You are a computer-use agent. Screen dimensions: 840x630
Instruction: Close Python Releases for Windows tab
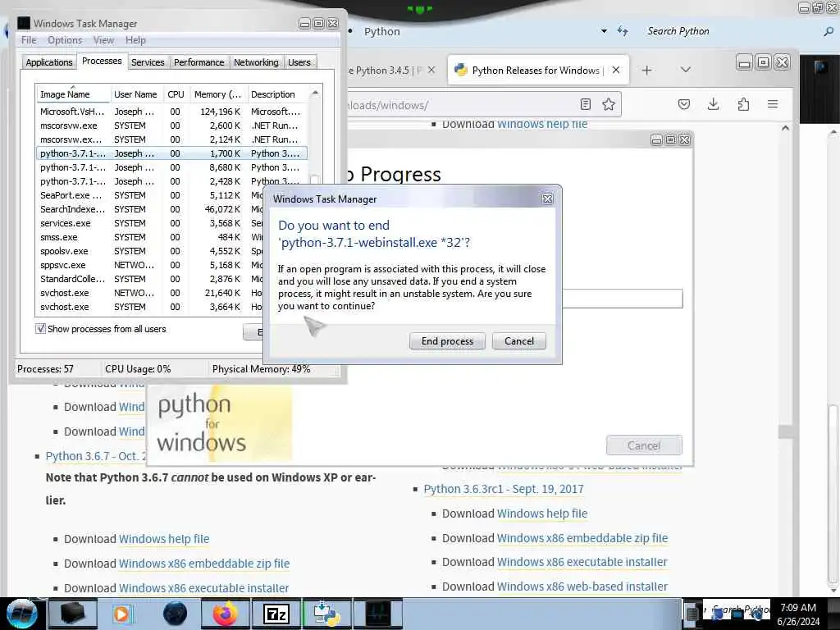point(616,71)
